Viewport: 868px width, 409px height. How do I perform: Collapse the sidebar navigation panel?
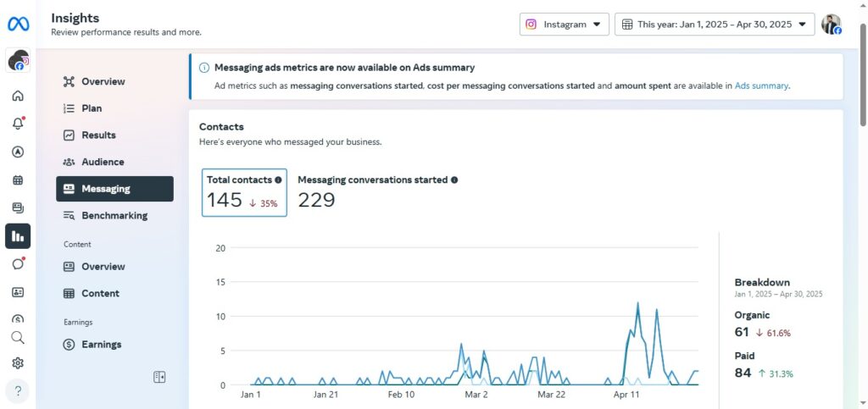click(159, 377)
